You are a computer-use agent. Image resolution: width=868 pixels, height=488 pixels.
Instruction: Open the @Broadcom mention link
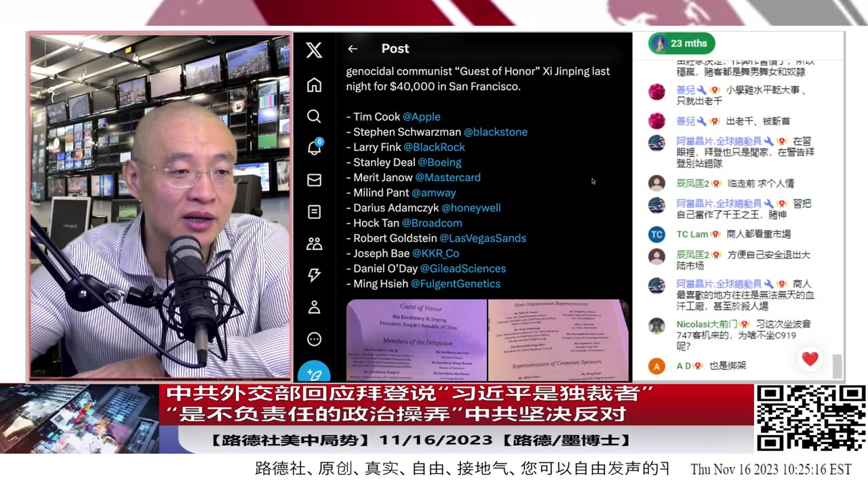click(x=432, y=223)
